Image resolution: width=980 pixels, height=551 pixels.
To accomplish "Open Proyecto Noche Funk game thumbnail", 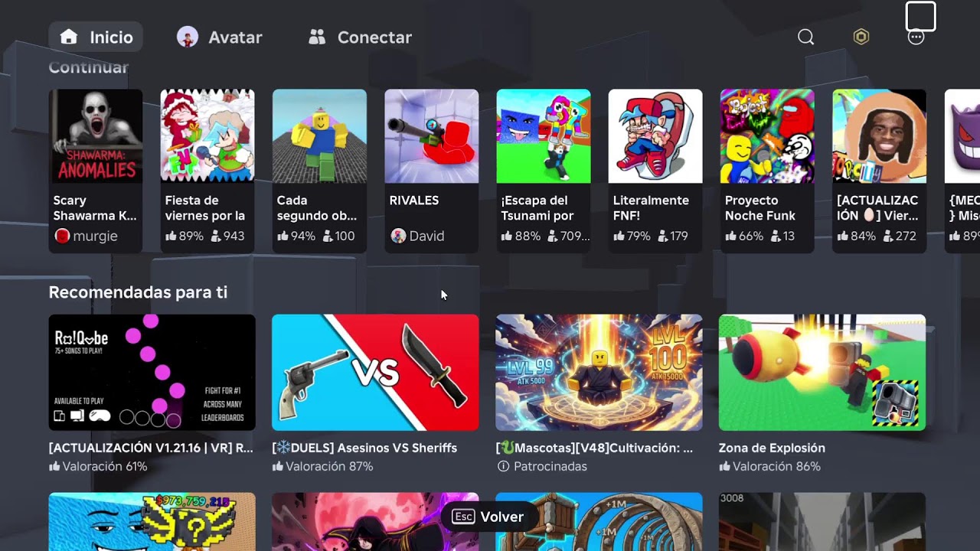I will tap(767, 136).
